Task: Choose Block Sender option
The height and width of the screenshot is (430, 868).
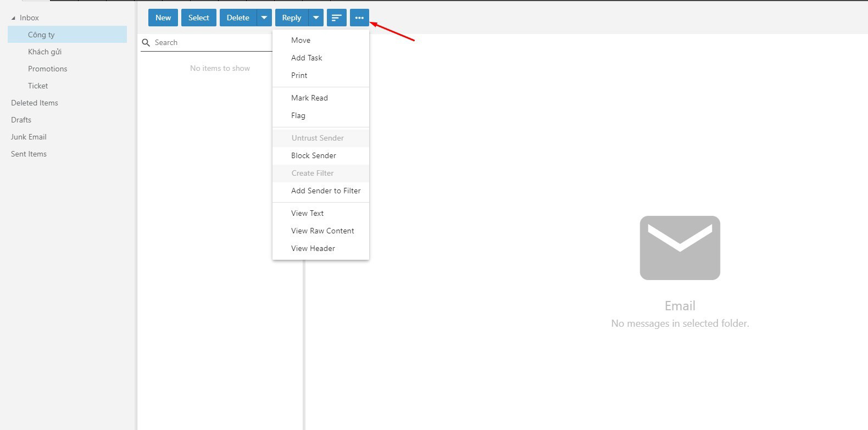Action: 314,155
